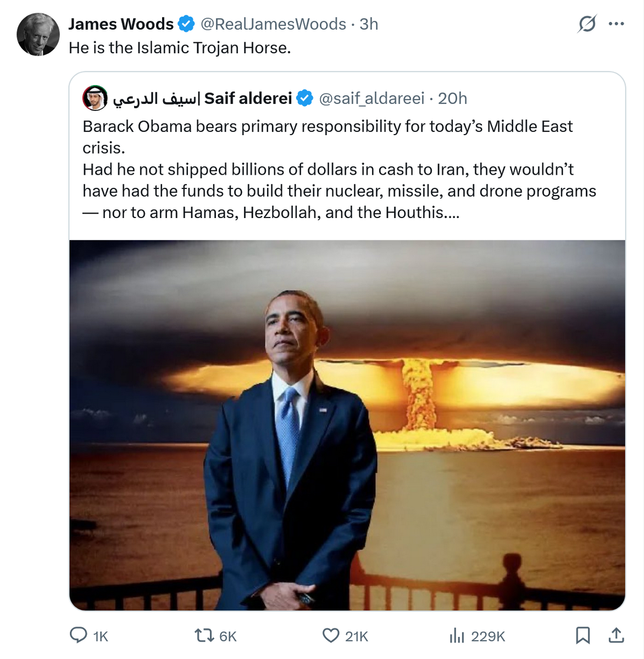This screenshot has width=644, height=659.
Task: Click the @saif_aldareei handle
Action: click(x=371, y=98)
